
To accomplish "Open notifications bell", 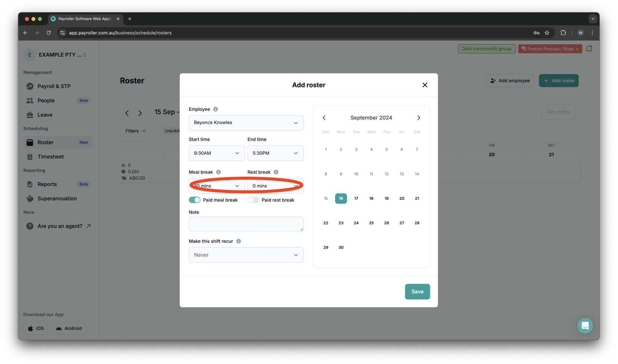I will click(589, 49).
